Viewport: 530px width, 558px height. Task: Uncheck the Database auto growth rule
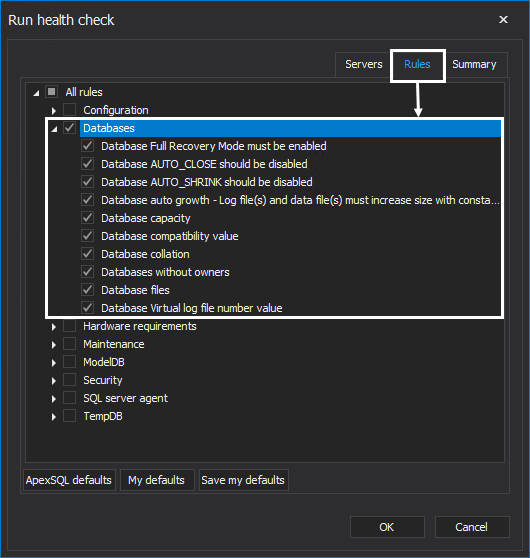88,200
